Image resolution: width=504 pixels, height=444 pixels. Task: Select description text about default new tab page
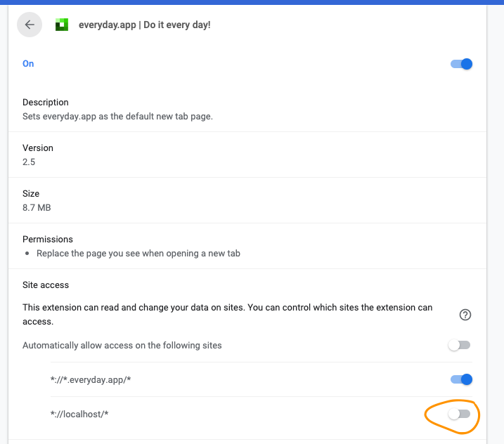point(117,117)
